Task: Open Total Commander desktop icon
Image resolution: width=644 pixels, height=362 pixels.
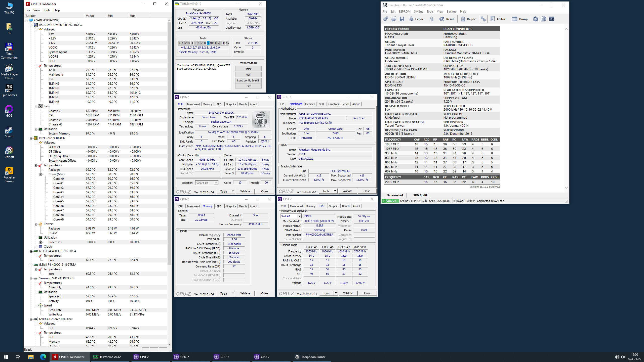Action: [9, 51]
